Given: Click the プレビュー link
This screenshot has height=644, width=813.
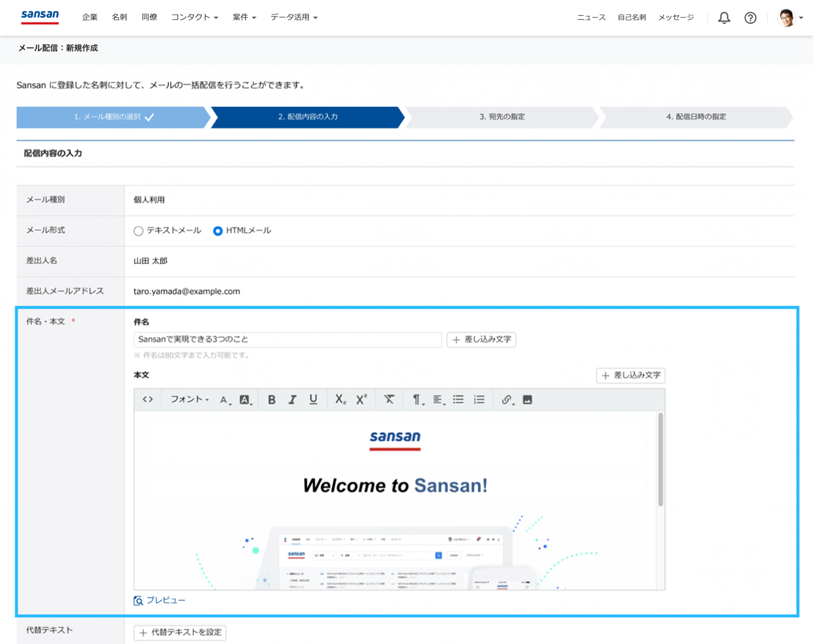Looking at the screenshot, I should click(x=165, y=601).
